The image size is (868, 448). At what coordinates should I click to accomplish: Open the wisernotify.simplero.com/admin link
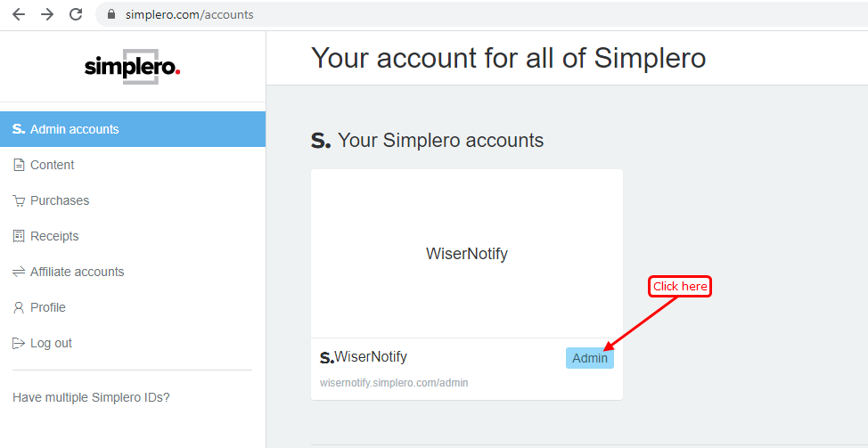(x=394, y=383)
